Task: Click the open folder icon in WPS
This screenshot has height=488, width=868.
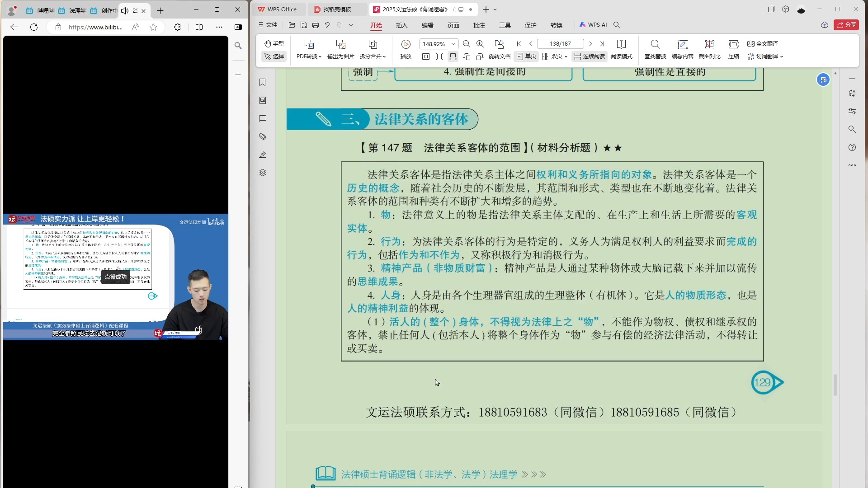Action: click(292, 25)
